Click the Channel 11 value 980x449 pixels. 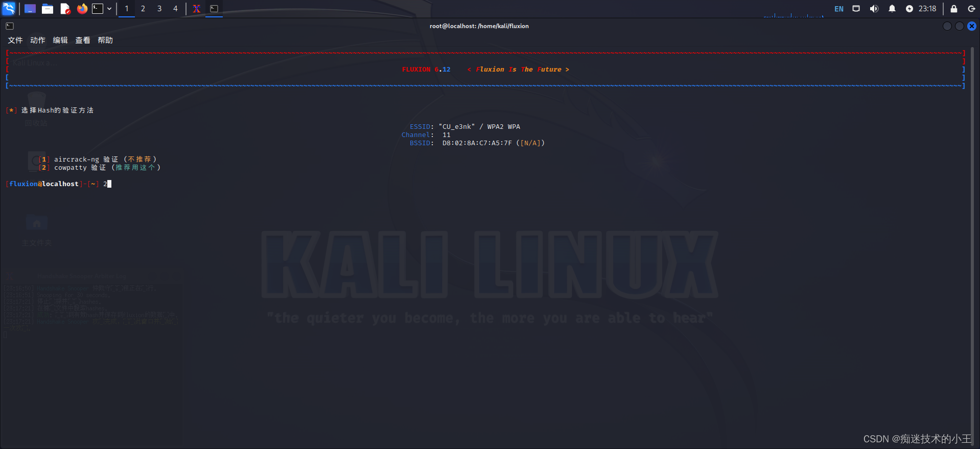447,135
